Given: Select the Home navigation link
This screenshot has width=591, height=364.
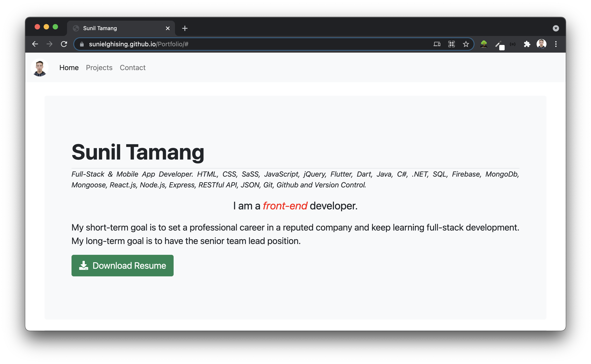Looking at the screenshot, I should (x=69, y=68).
